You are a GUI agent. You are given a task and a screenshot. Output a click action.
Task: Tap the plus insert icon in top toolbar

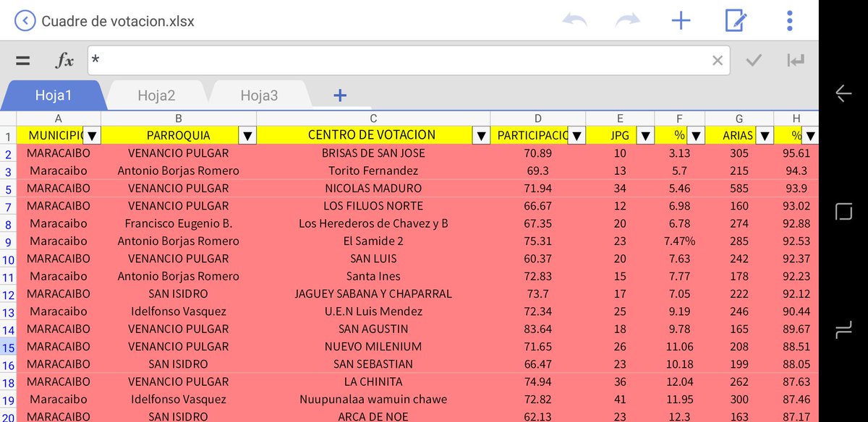[x=681, y=21]
